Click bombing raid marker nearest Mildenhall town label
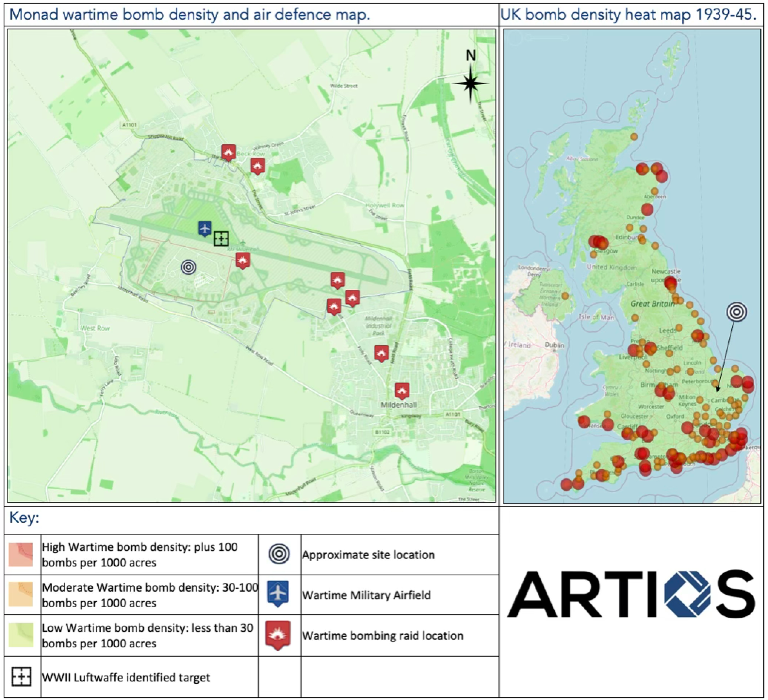Viewport: 768px width, 700px height. pyautogui.click(x=402, y=391)
